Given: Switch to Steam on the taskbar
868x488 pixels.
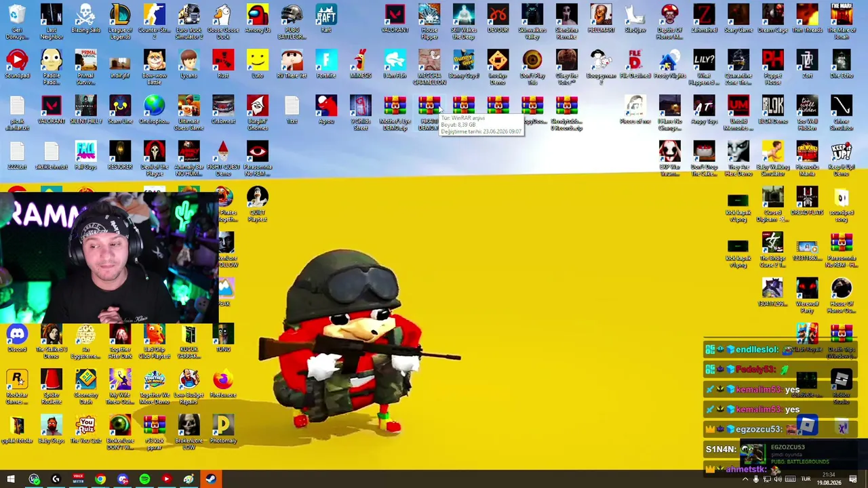Looking at the screenshot, I should (210, 480).
